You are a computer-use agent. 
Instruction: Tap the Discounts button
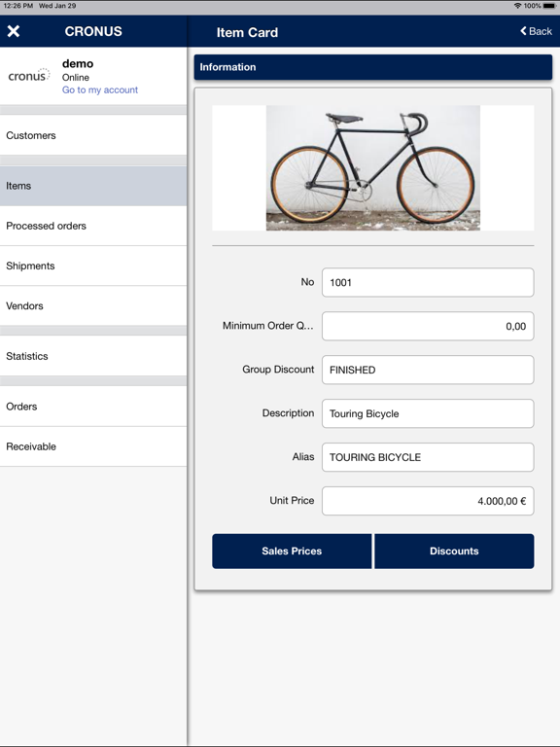tap(454, 551)
